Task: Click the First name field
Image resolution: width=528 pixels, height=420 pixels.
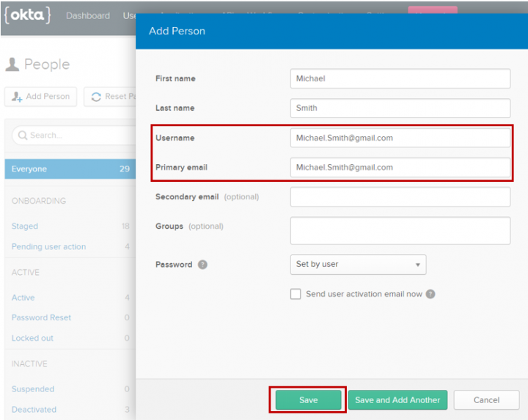Action: click(400, 78)
